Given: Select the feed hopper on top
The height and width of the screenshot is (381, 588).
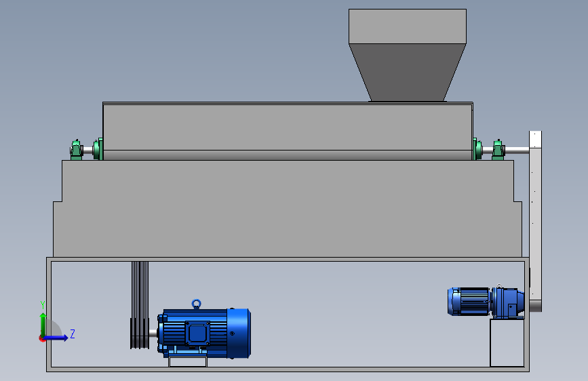Looking at the screenshot, I should pyautogui.click(x=408, y=55).
